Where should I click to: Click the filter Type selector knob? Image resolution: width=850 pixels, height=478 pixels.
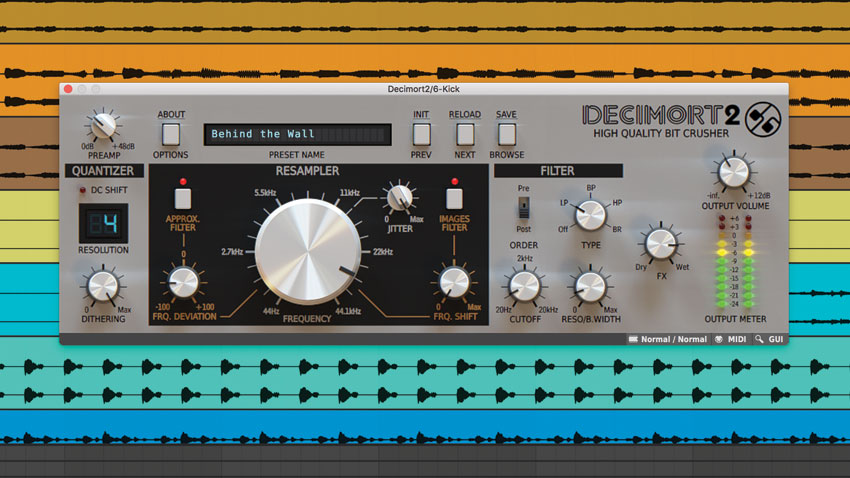point(590,216)
